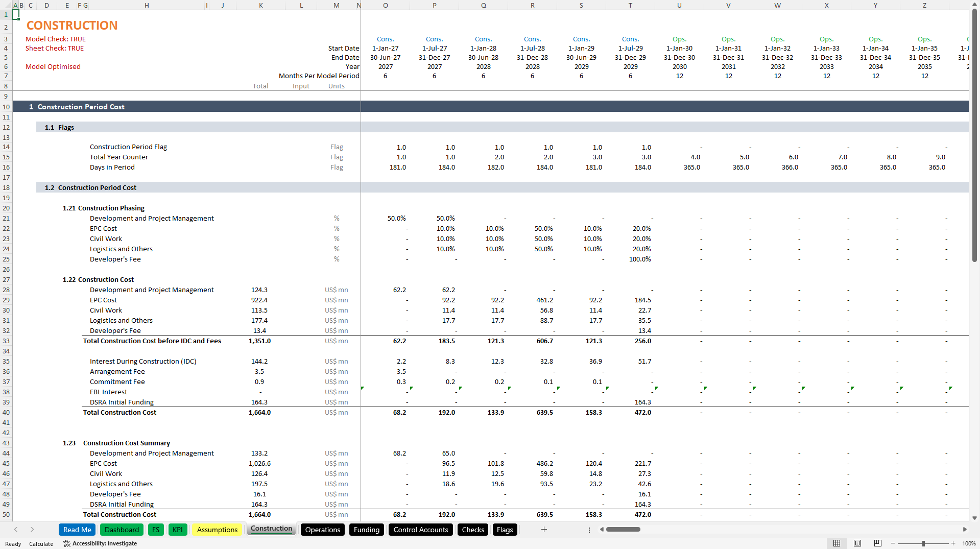Click zoom in plus button
The image size is (980, 549).
click(x=953, y=543)
